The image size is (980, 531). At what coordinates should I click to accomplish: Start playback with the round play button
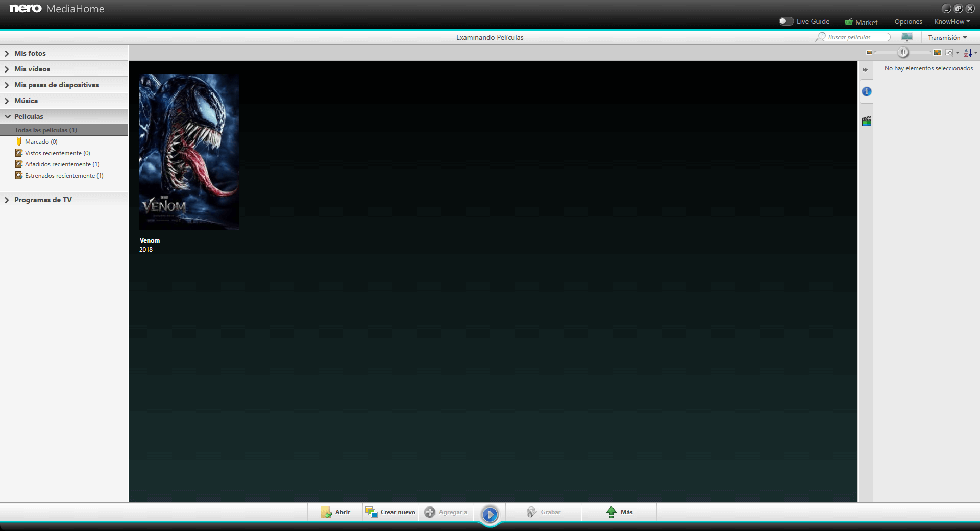click(x=490, y=514)
